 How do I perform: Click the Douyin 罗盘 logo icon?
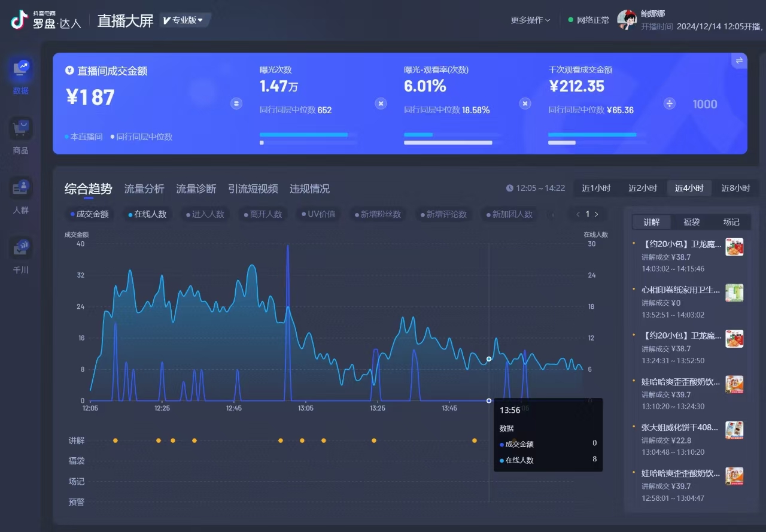(19, 20)
